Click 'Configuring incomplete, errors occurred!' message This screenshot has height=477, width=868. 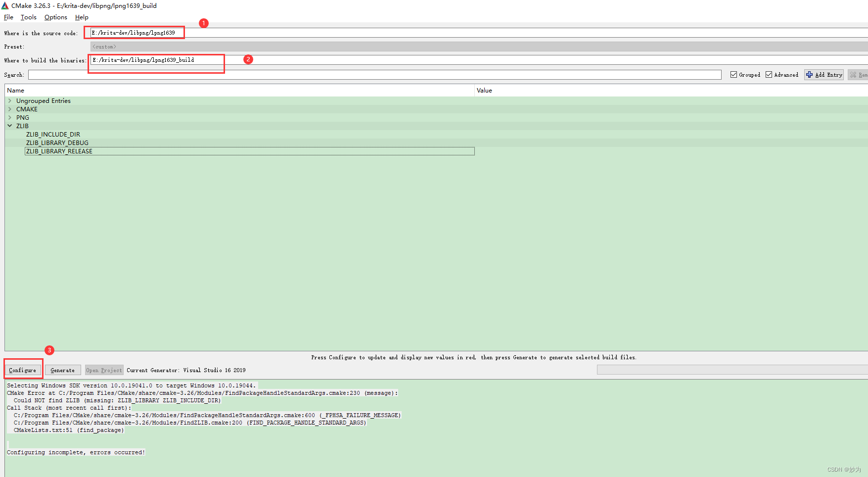point(76,452)
